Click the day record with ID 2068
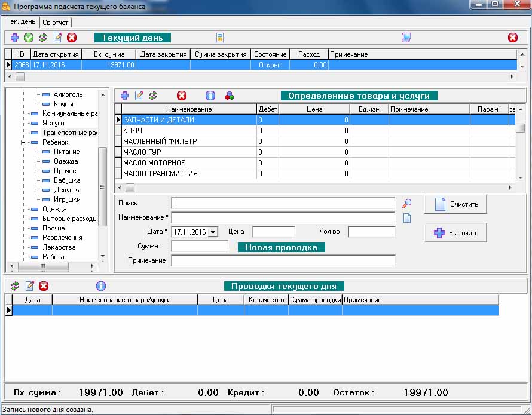 click(x=261, y=64)
